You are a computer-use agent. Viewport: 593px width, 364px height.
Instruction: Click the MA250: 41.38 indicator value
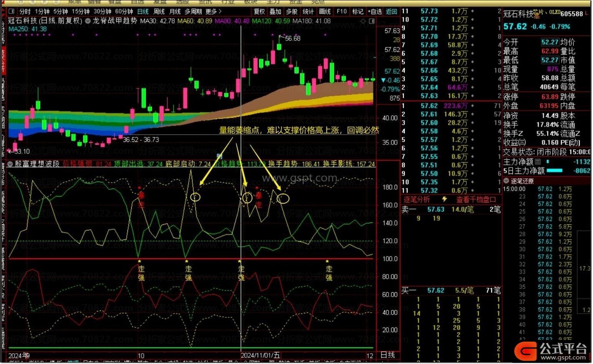tap(28, 29)
